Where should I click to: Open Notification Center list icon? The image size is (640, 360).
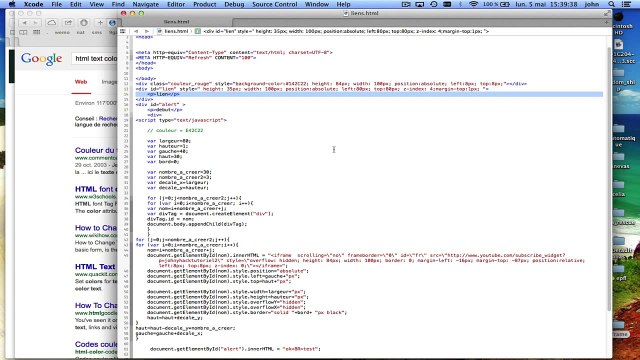[626, 4]
